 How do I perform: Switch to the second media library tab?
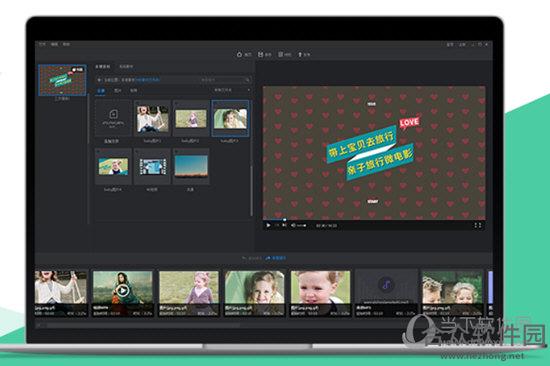coord(126,66)
